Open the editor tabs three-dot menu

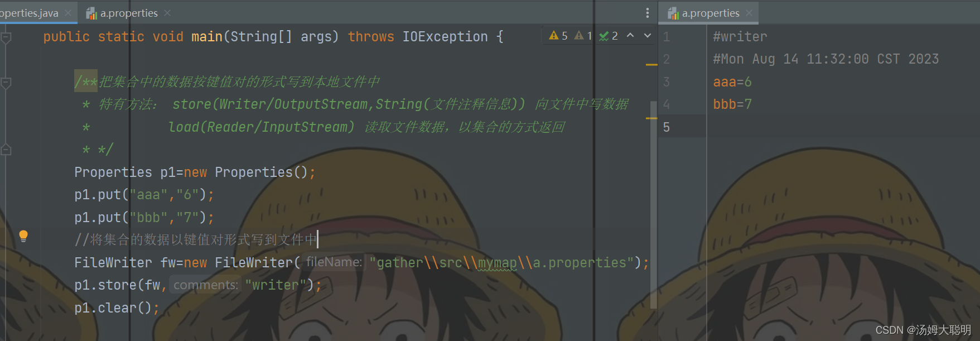coord(647,13)
